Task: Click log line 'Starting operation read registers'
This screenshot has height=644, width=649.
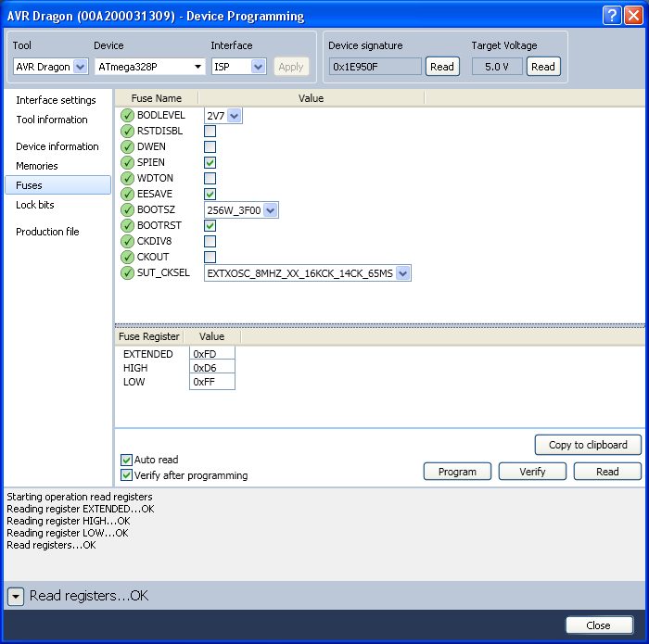Action: (x=80, y=497)
